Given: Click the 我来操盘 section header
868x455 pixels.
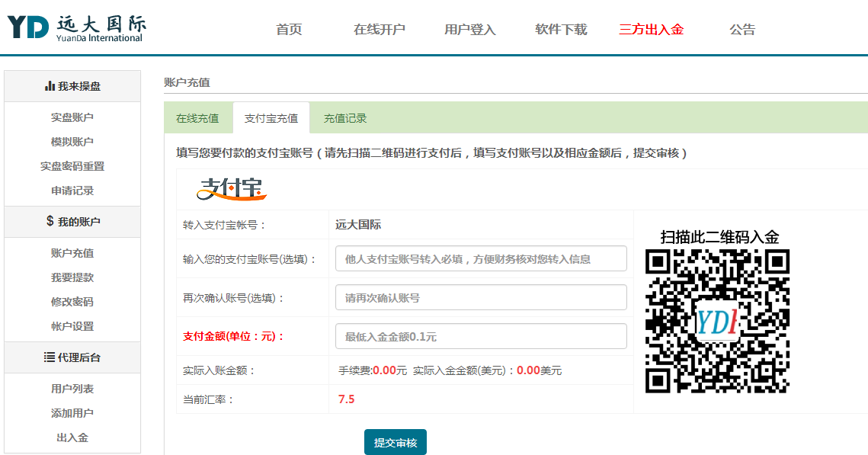Looking at the screenshot, I should click(72, 86).
